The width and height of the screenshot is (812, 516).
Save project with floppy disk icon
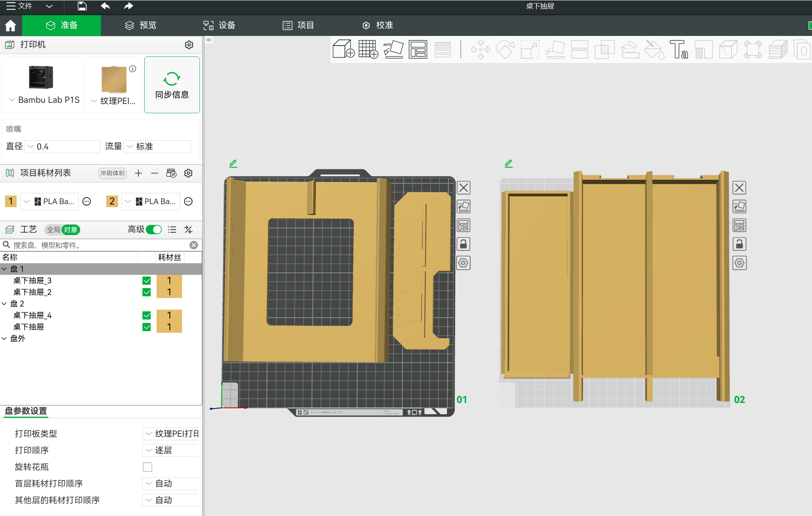click(x=82, y=6)
